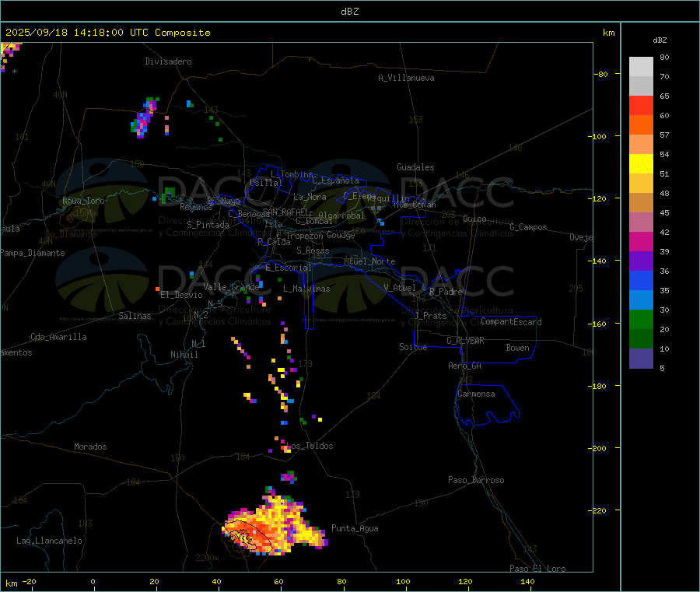Click the A_Villanueva place label
The height and width of the screenshot is (592, 700).
pyautogui.click(x=406, y=78)
